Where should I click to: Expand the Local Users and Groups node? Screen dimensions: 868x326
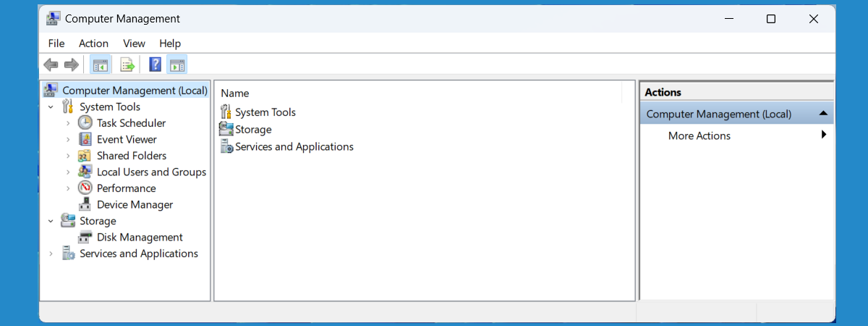tap(68, 172)
